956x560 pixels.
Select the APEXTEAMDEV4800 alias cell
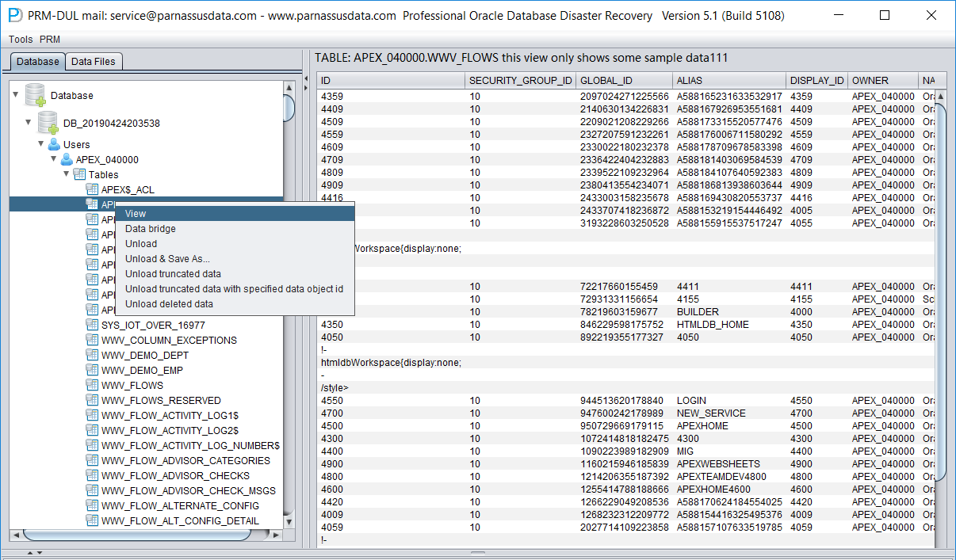pos(729,477)
